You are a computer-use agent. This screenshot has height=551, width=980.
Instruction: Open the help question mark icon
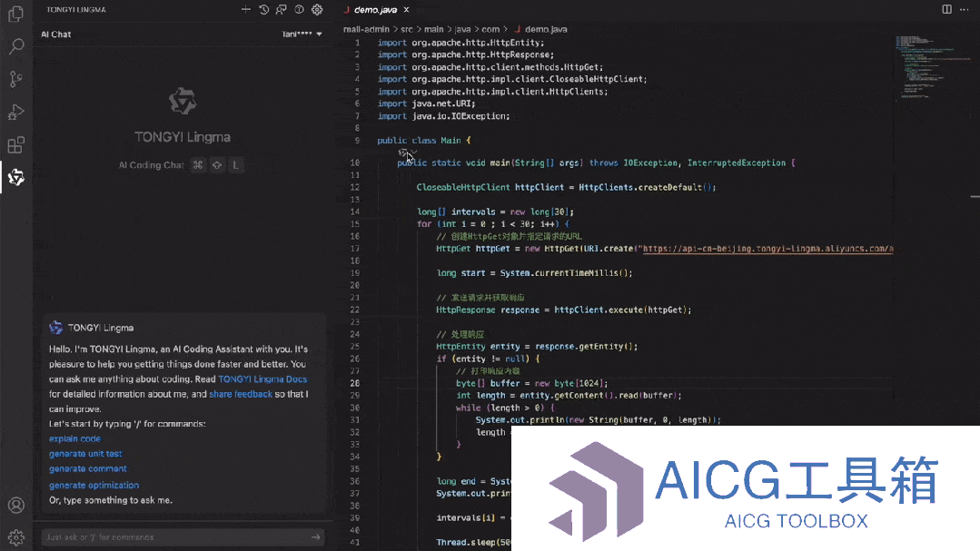300,9
